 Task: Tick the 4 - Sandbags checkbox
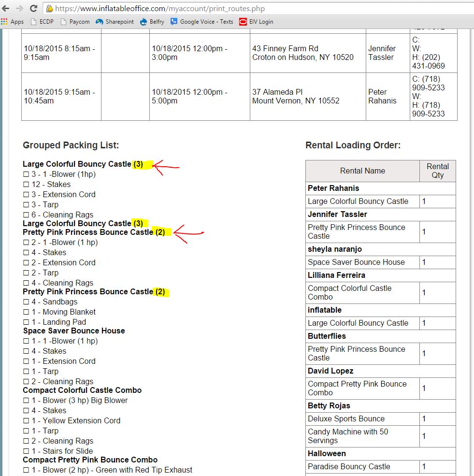[26, 302]
